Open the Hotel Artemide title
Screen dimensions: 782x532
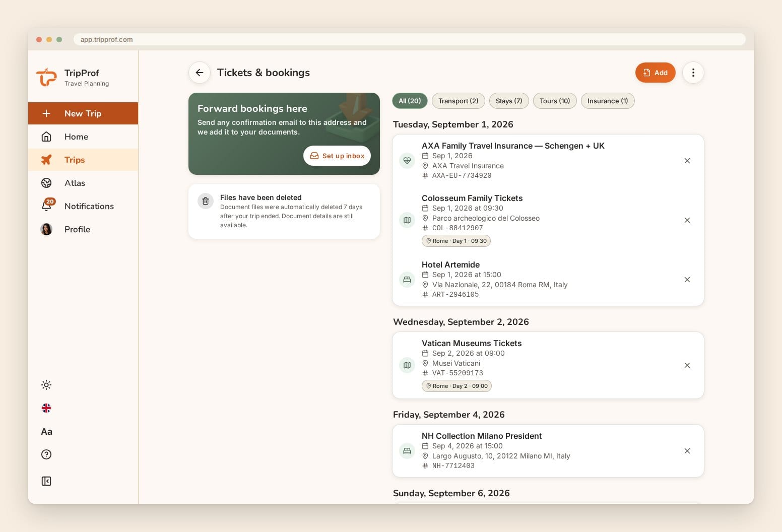tap(450, 264)
